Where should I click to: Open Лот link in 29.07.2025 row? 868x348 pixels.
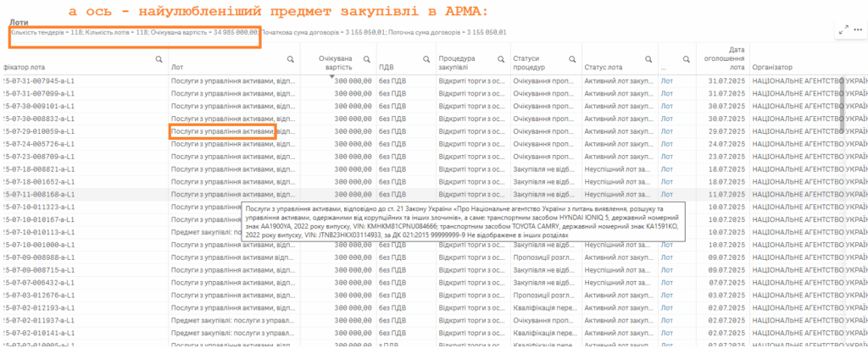(x=667, y=132)
